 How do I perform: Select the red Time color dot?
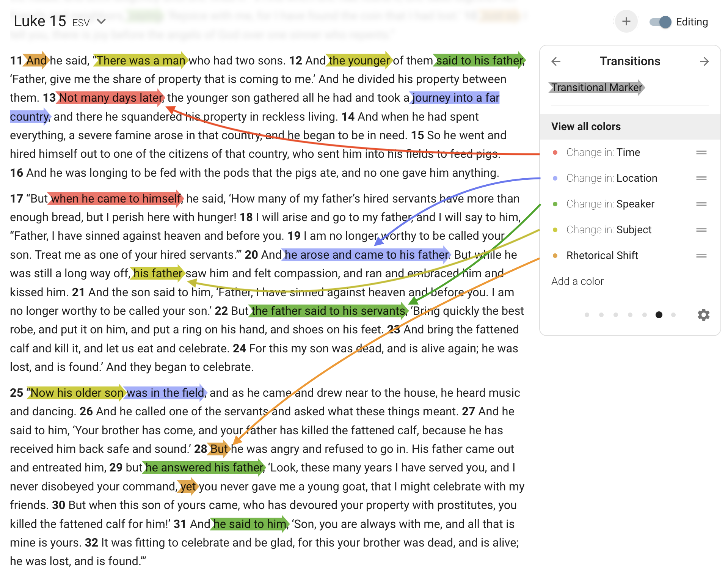(x=555, y=152)
